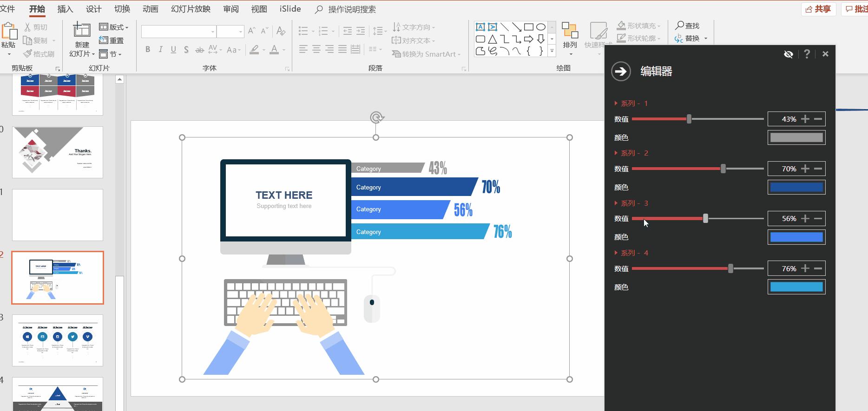Viewport: 868px width, 411px height.
Task: Open the 系列-1 gray color swatch
Action: pyautogui.click(x=796, y=137)
